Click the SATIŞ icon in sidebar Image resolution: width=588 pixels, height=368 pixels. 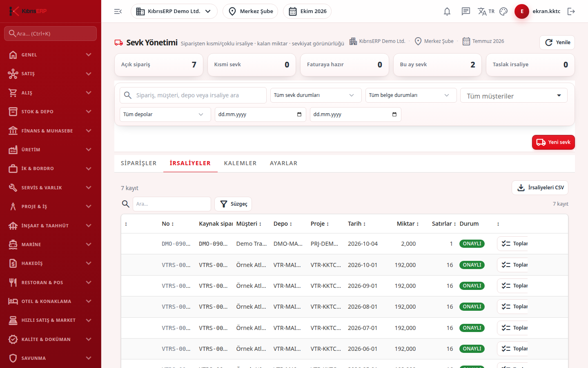tap(13, 74)
